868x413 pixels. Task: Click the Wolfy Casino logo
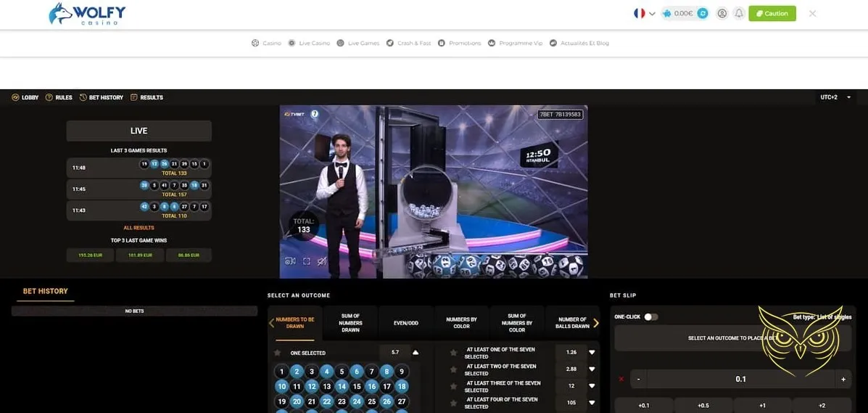click(87, 14)
